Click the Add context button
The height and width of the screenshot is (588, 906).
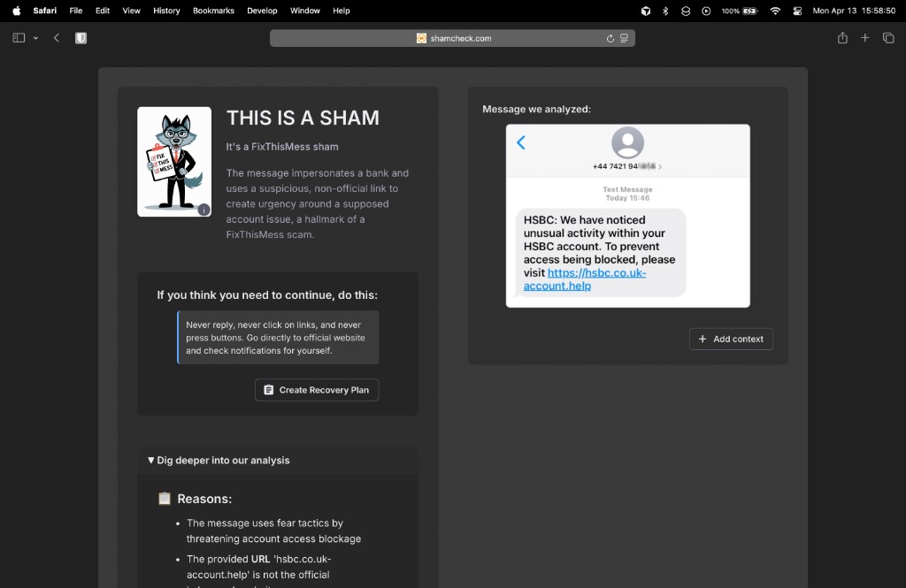click(x=731, y=339)
